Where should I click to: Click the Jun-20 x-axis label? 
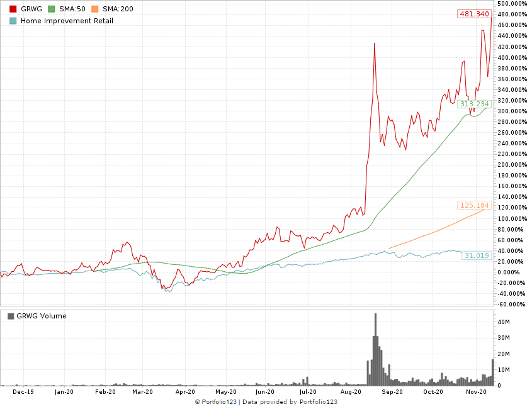point(265,392)
